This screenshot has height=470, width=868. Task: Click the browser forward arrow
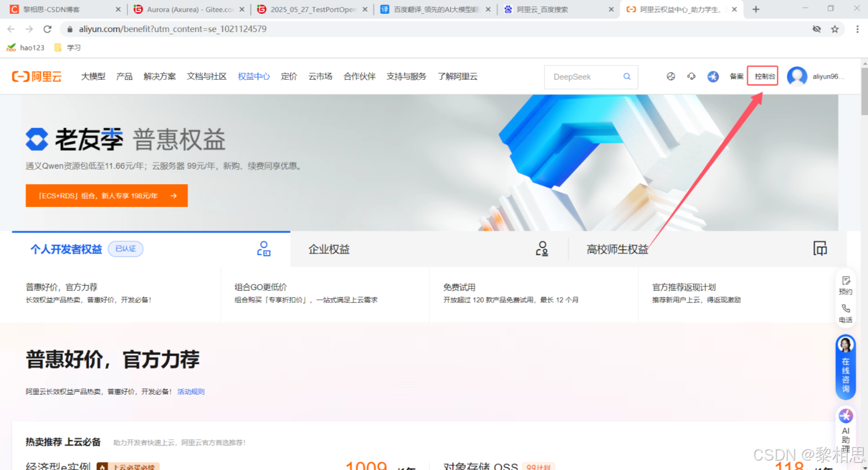(x=29, y=29)
